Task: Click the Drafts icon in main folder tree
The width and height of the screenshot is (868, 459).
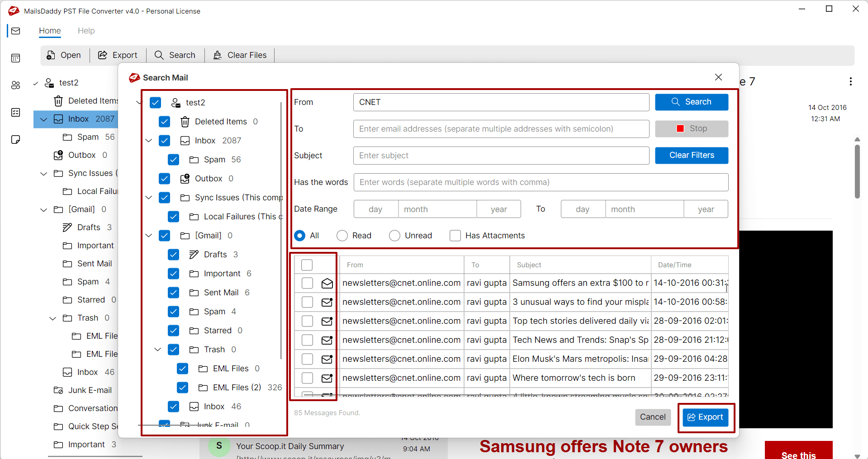Action: (67, 227)
